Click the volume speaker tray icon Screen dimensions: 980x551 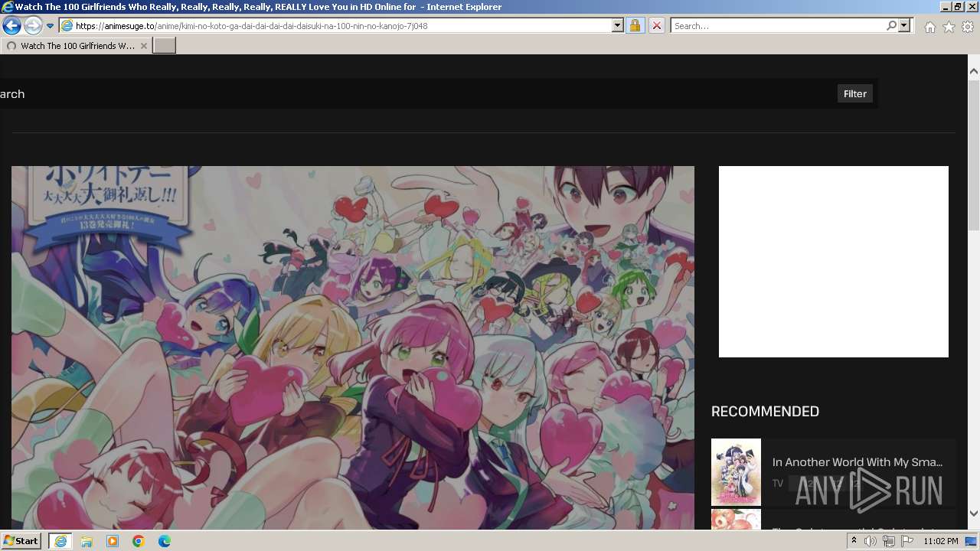coord(871,541)
